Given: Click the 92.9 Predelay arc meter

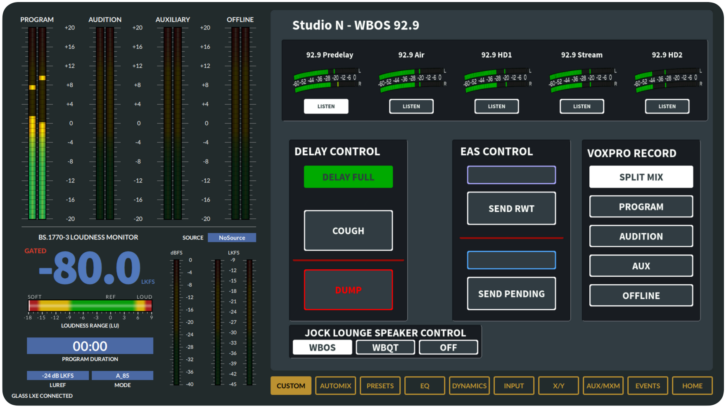Looking at the screenshot, I should pos(327,80).
